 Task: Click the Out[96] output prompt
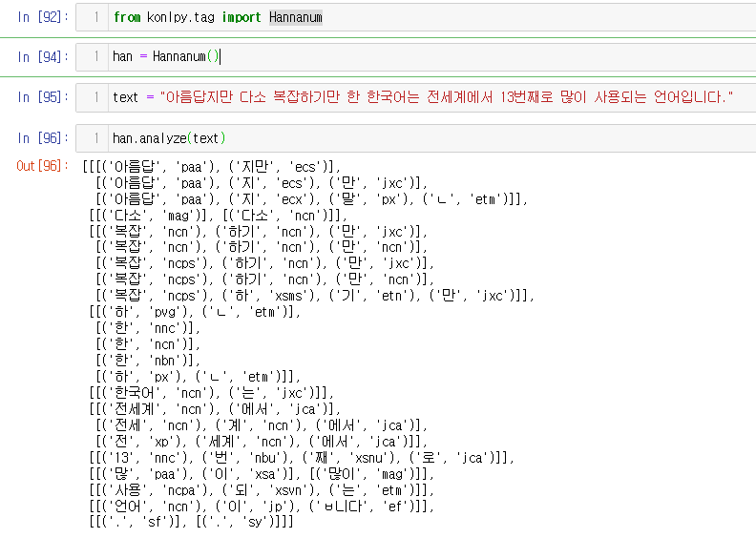42,166
